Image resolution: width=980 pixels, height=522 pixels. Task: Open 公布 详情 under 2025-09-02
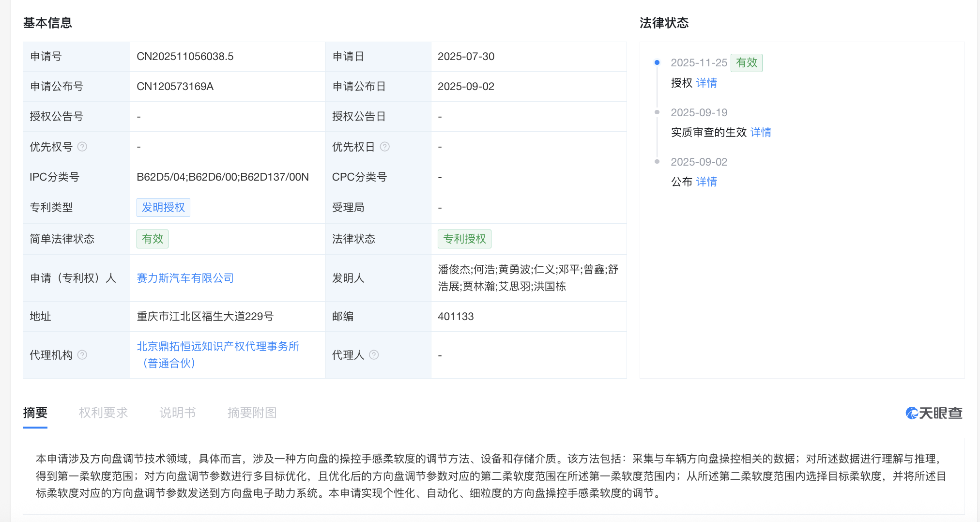coord(706,182)
